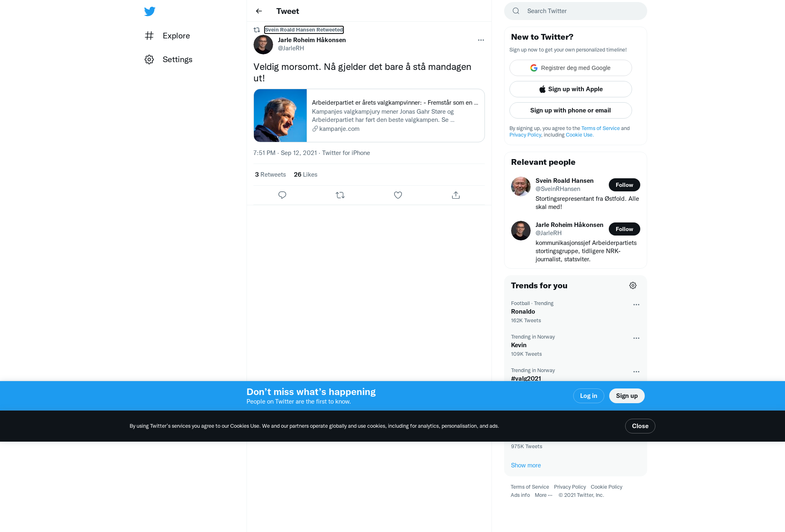The image size is (785, 532).
Task: Open tweet more options ellipsis menu
Action: click(x=481, y=40)
